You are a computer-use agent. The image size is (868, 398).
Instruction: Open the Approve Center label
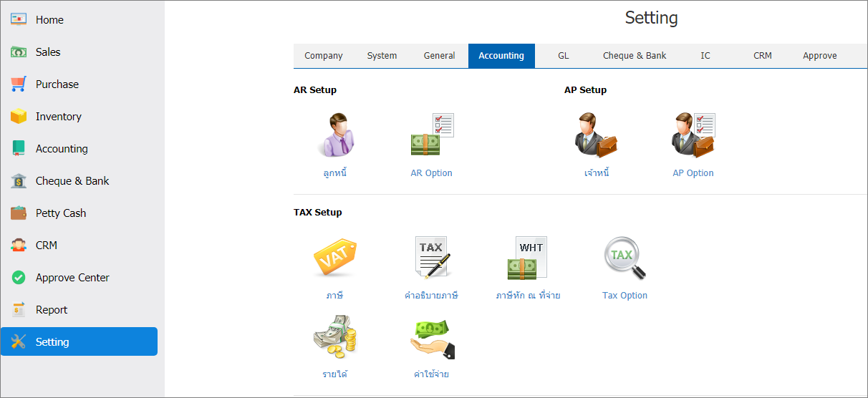click(72, 278)
